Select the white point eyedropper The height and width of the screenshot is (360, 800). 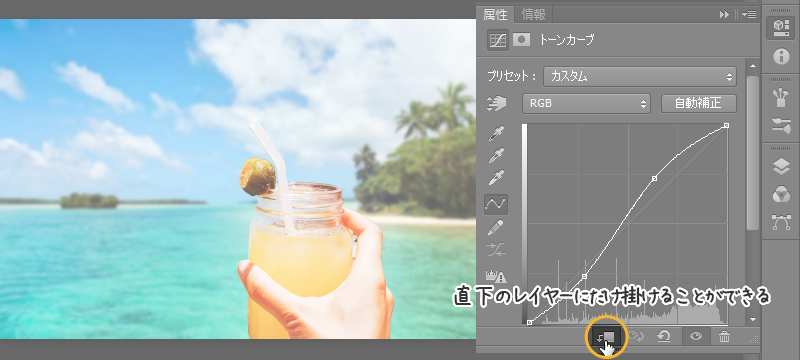496,177
